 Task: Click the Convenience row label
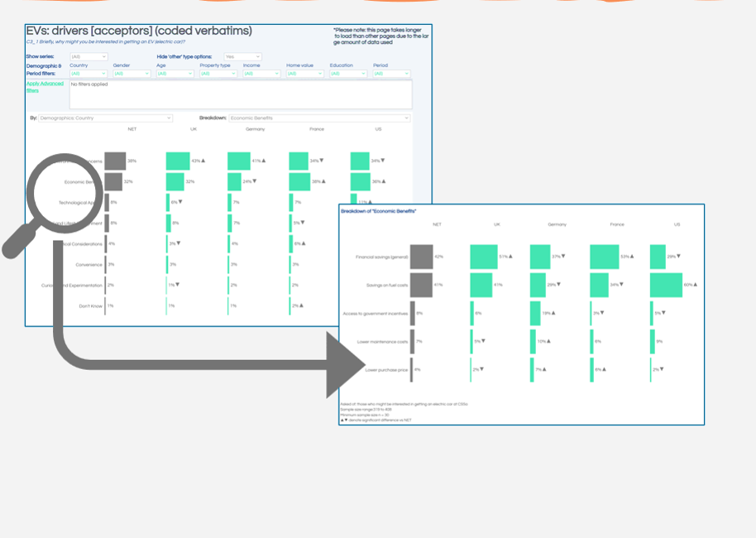pos(89,265)
